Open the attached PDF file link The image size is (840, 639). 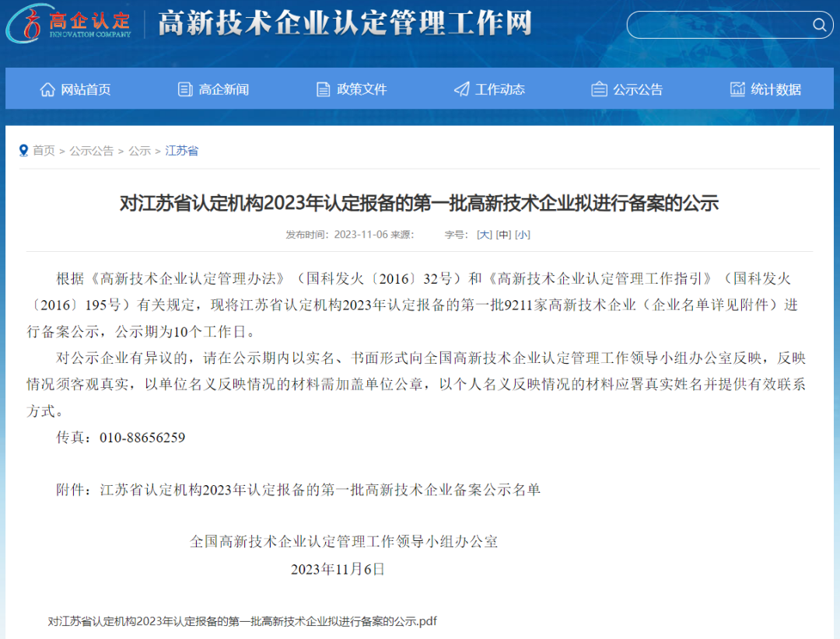(x=242, y=621)
